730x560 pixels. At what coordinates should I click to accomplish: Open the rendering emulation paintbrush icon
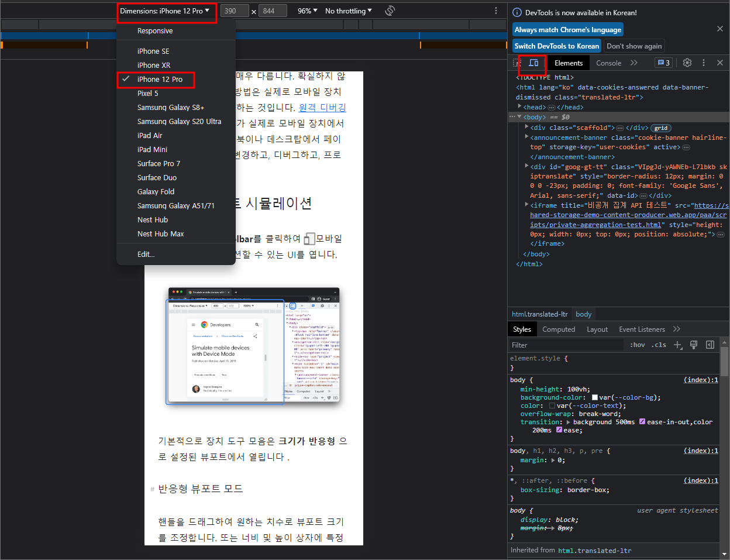[694, 345]
